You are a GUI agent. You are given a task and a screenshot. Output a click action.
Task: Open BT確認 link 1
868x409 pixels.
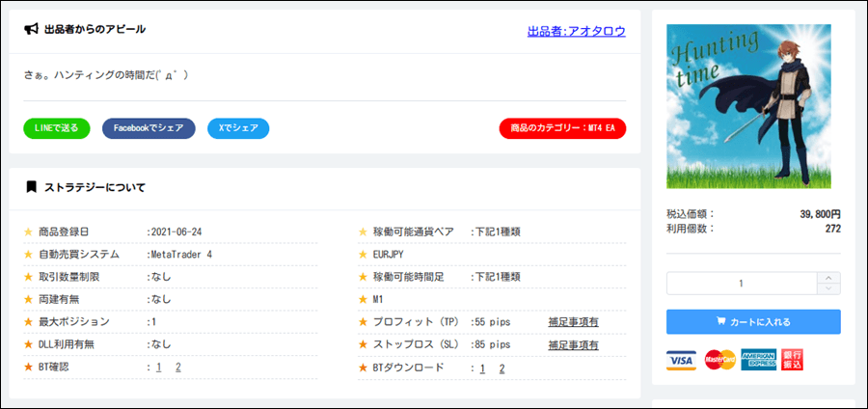pos(159,367)
